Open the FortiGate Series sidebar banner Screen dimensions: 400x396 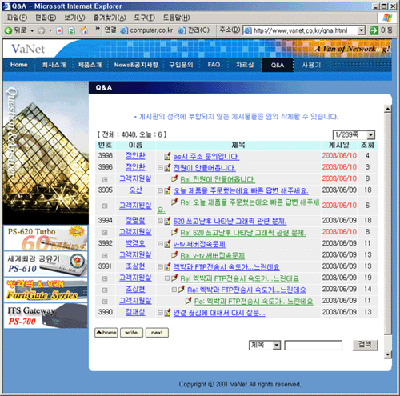click(45, 290)
